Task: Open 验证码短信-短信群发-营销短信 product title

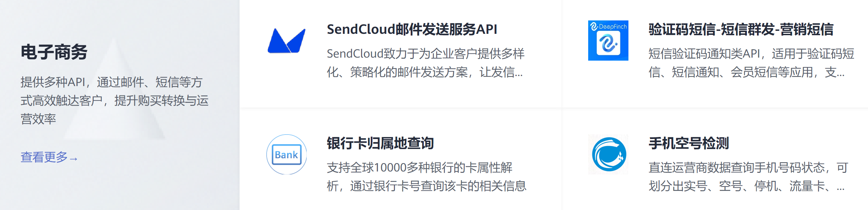Action: [741, 29]
